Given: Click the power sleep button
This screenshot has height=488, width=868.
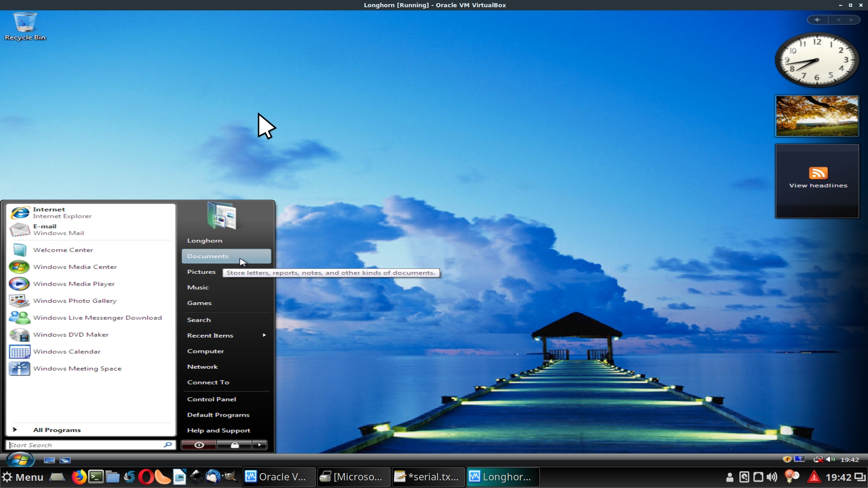Looking at the screenshot, I should pyautogui.click(x=199, y=445).
